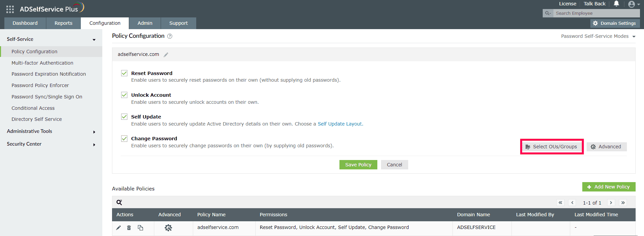
Task: Open the Reports tab
Action: tap(63, 23)
